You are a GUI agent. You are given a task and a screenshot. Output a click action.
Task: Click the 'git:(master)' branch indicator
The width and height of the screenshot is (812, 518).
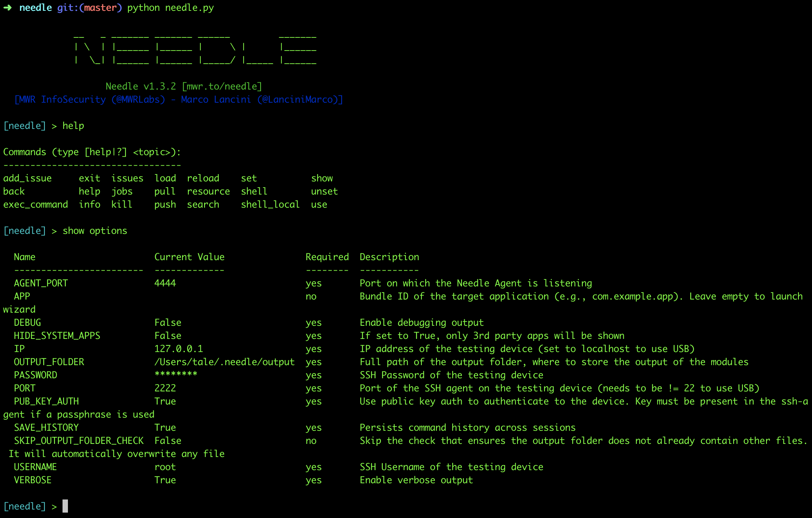coord(90,8)
